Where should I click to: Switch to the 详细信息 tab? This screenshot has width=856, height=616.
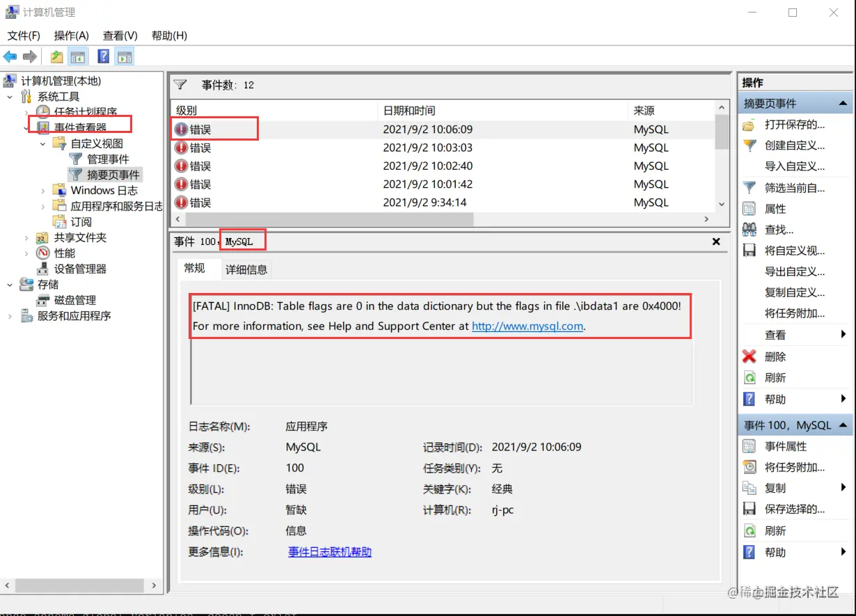pyautogui.click(x=246, y=269)
